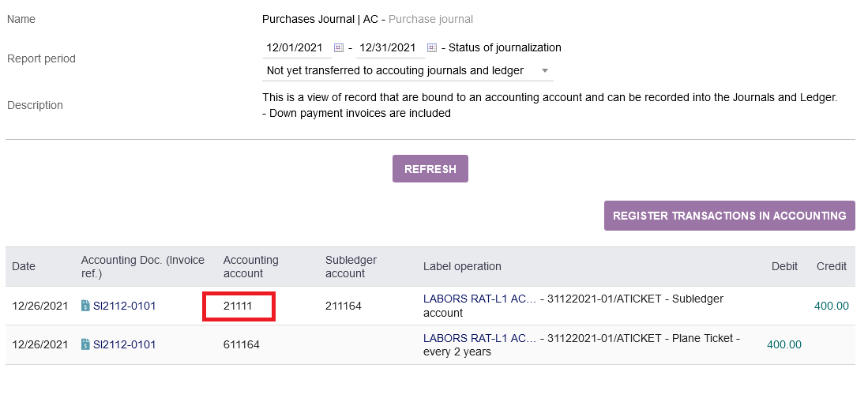The image size is (868, 406).
Task: Click invoice icon in second SI2112-0101 row
Action: coord(85,344)
